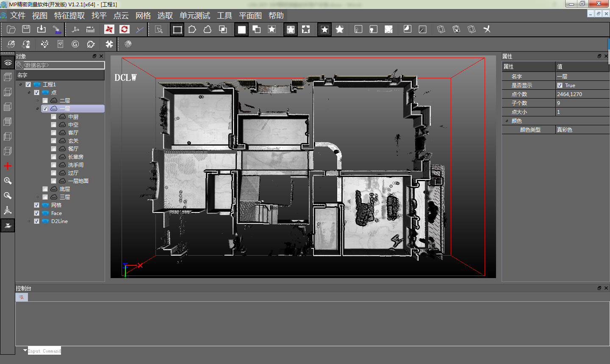Open the 平面图 menu

[250, 16]
